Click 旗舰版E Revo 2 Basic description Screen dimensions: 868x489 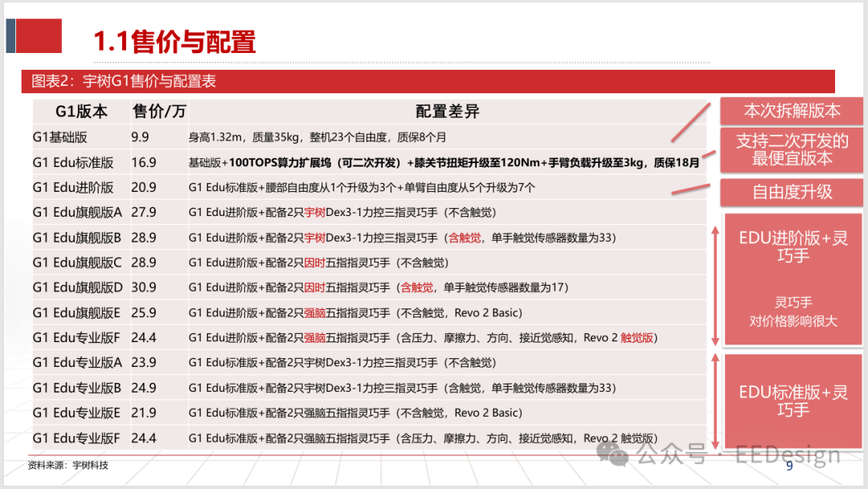tap(355, 313)
